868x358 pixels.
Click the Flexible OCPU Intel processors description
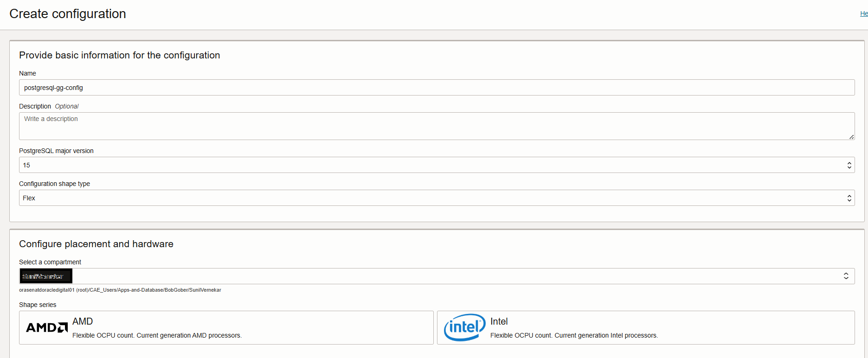(x=574, y=335)
